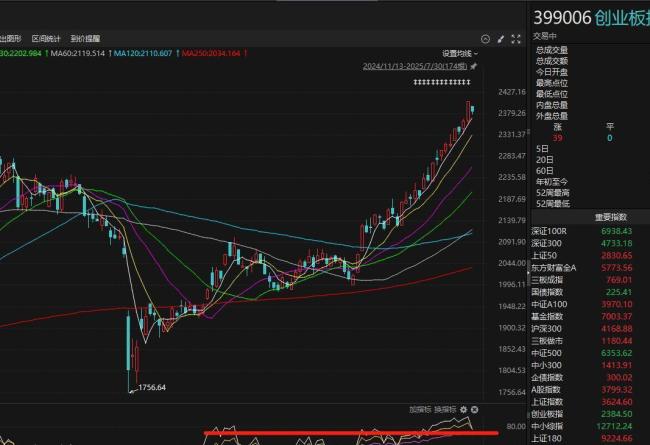This screenshot has width=650, height=445.
Task: Select the 最低点位 row
Action: 593,94
